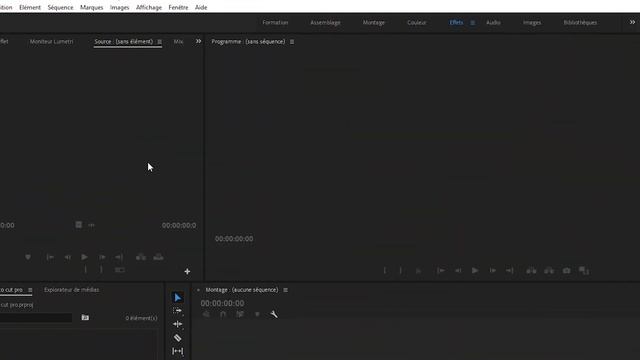Select the Ripple Edit tool
Viewport: 640px width, 360px height.
(x=178, y=324)
